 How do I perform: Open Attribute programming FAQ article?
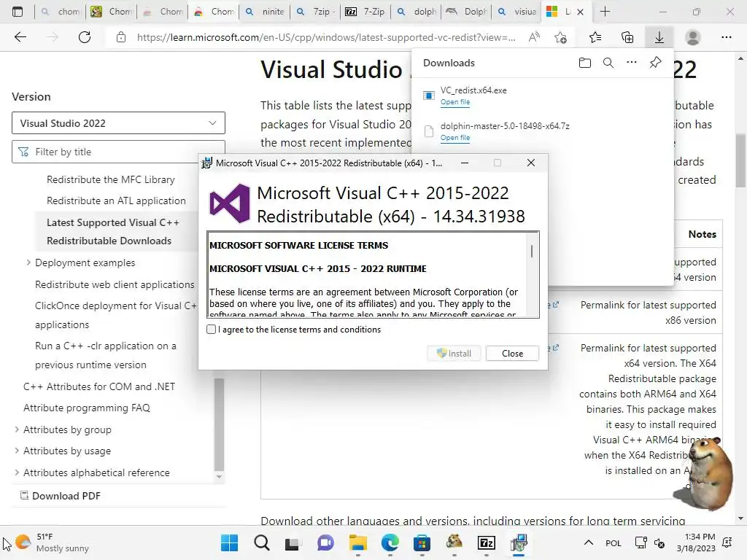tap(87, 408)
